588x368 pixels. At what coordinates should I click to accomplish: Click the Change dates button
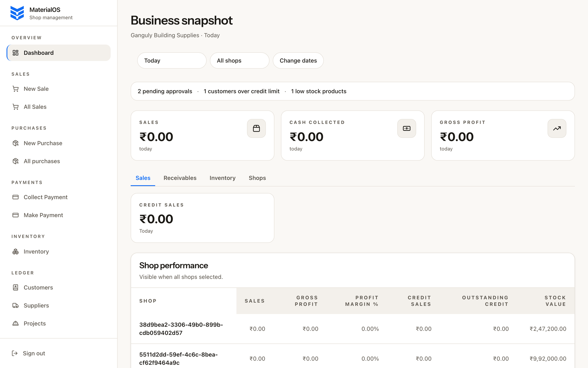298,60
